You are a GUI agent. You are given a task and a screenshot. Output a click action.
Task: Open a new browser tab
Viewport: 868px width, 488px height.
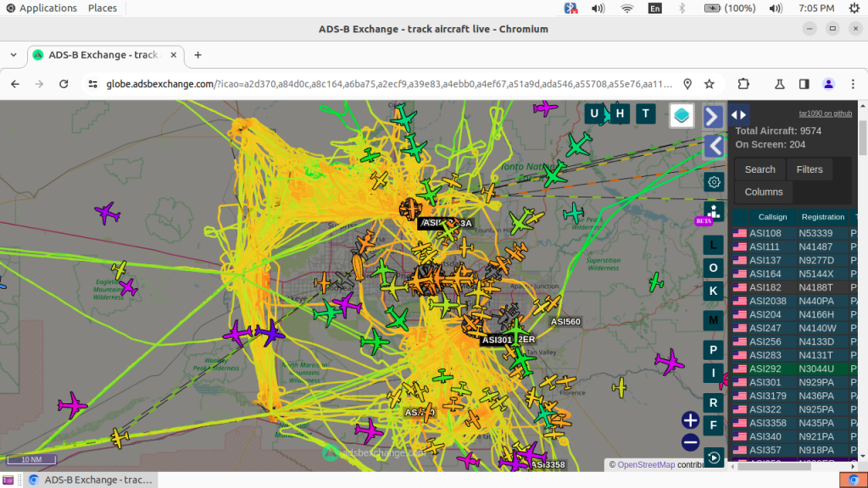tap(198, 55)
